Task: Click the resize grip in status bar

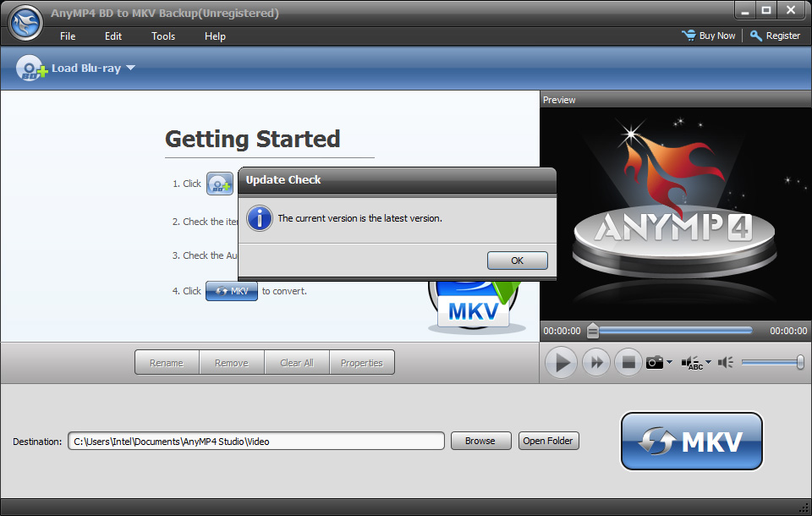Action: [x=804, y=508]
